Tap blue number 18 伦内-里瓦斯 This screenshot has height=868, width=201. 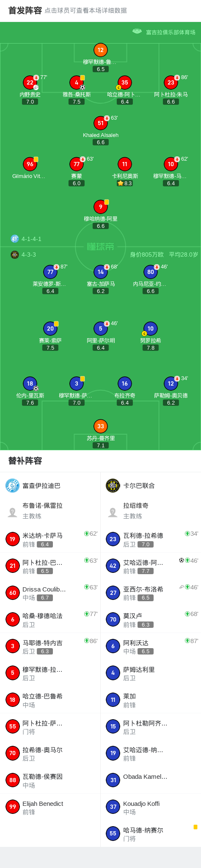pyautogui.click(x=30, y=383)
